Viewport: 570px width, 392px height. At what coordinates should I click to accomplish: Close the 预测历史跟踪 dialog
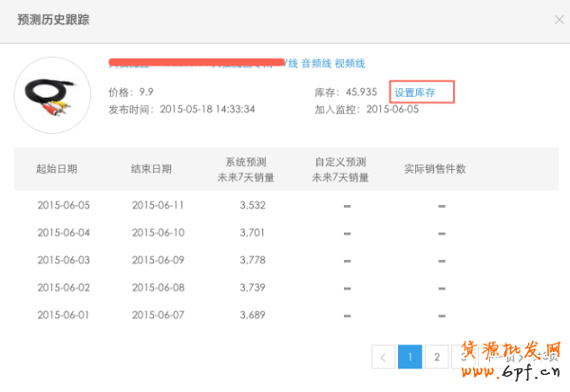click(559, 19)
